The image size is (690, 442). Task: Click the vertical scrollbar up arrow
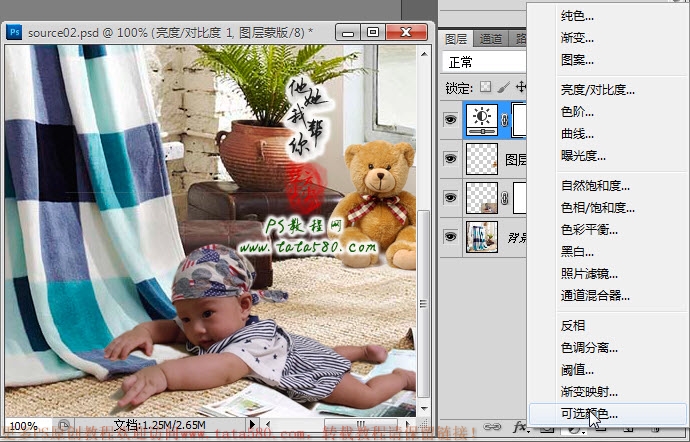pos(424,54)
